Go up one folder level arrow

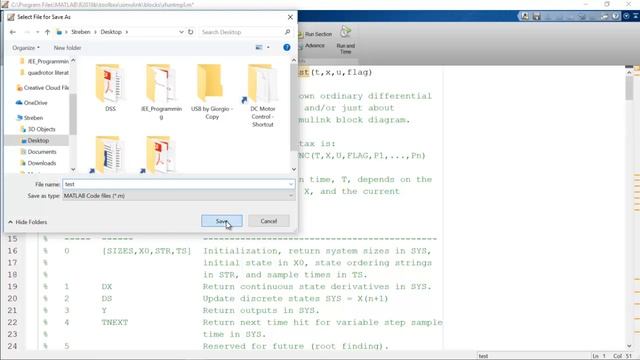47,32
